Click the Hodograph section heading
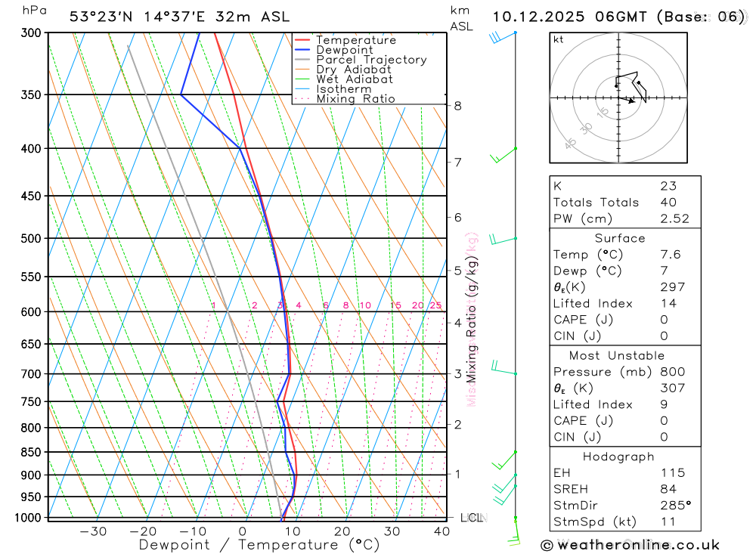This screenshot has height=554, width=756. point(618,457)
